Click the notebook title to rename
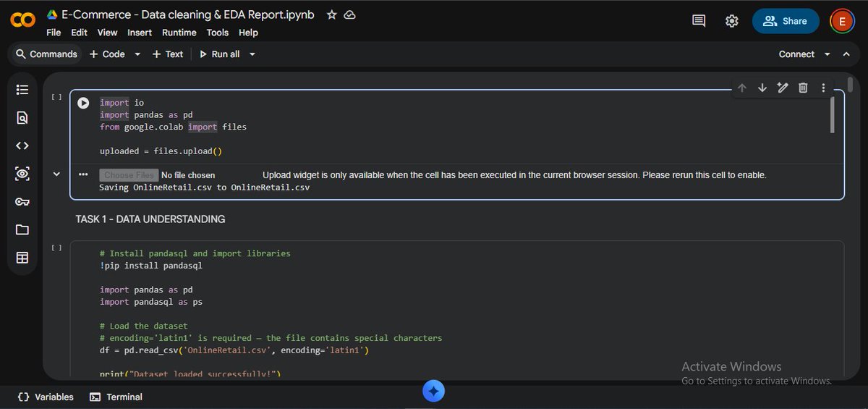 (190, 14)
